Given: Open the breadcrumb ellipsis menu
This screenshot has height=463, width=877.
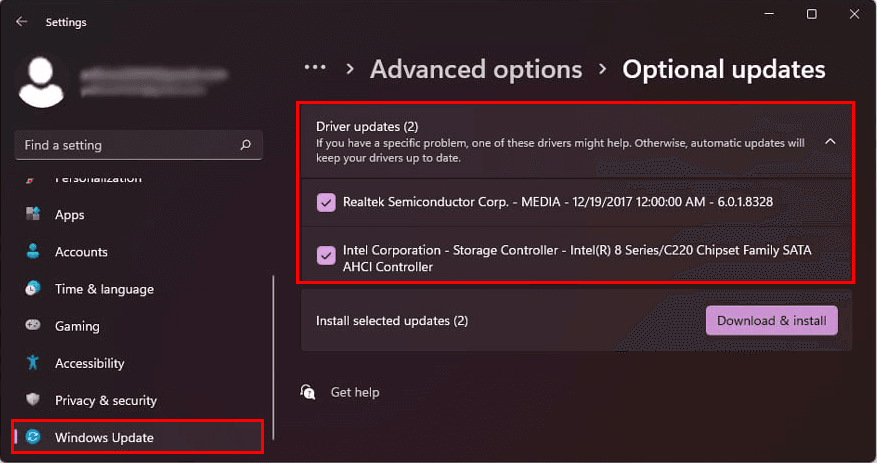Looking at the screenshot, I should [x=315, y=68].
